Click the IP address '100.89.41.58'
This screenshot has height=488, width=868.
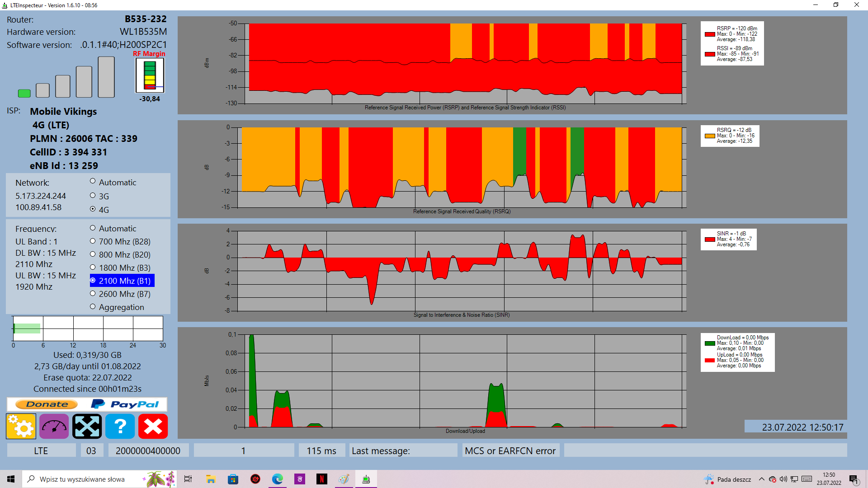click(38, 207)
